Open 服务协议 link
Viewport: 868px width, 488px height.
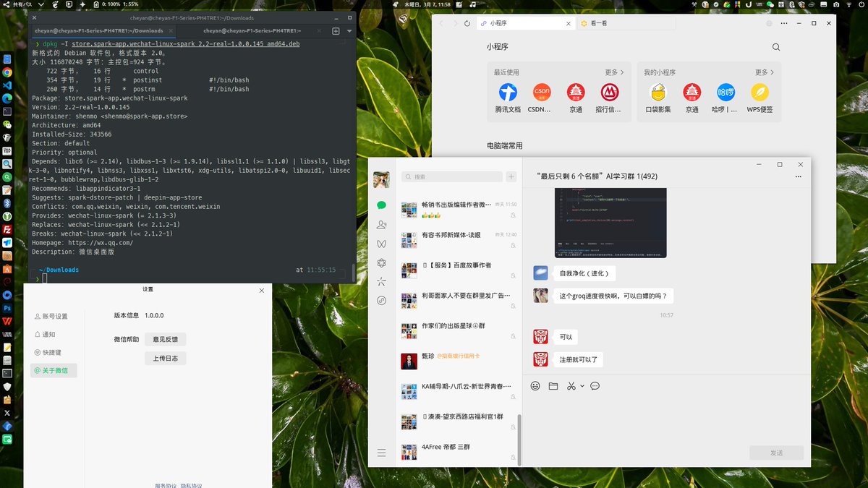(166, 486)
